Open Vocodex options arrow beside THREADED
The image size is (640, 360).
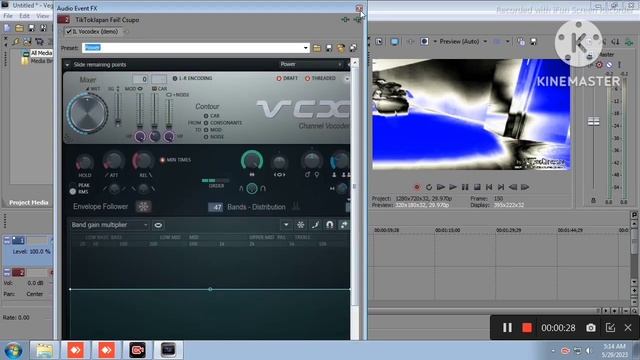[347, 78]
